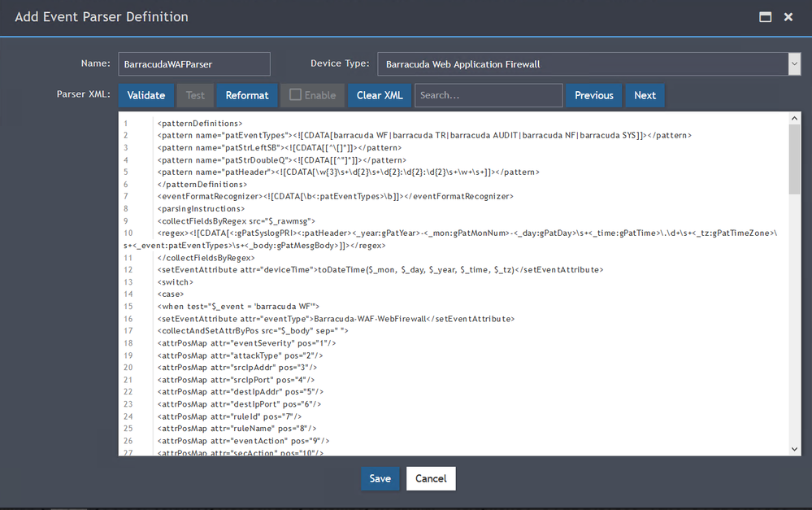Click the attrPosMap destIpAddr line
The image size is (812, 510).
pyautogui.click(x=241, y=392)
